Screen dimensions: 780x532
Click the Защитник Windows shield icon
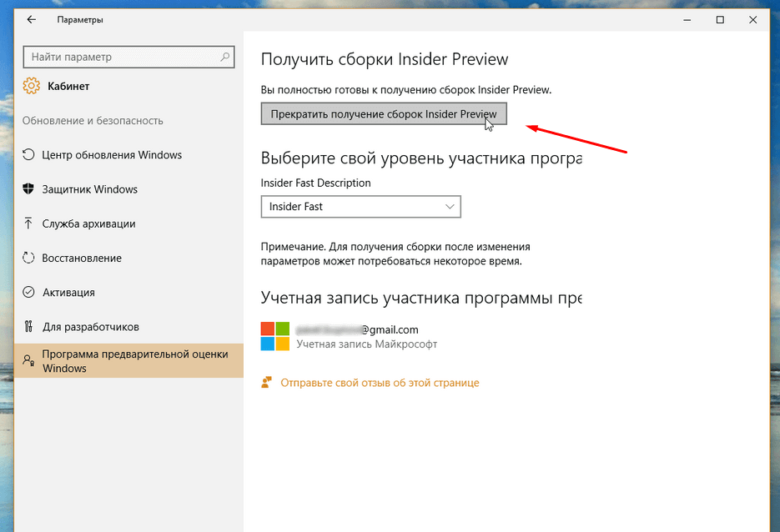click(x=28, y=189)
